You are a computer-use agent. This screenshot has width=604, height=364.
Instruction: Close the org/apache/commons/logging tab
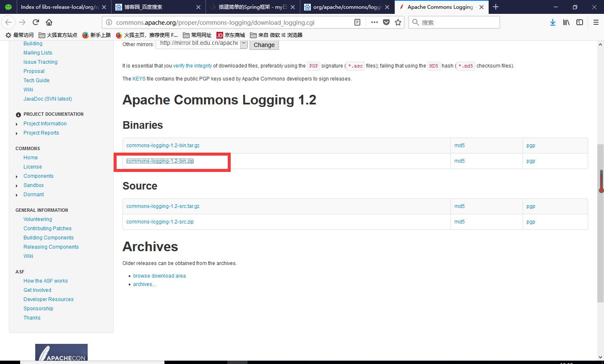[x=387, y=7]
